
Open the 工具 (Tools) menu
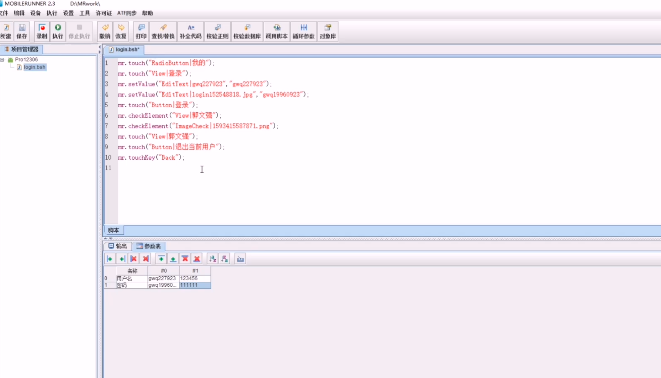(85, 13)
